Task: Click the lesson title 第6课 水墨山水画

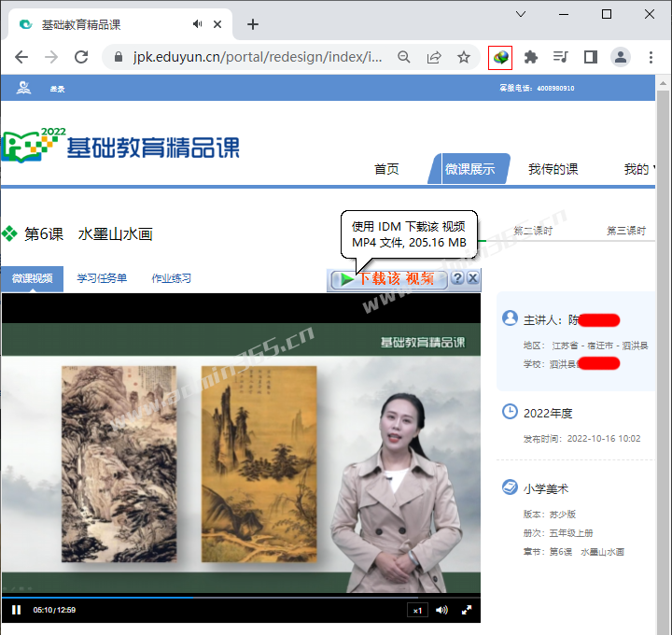Action: (89, 234)
